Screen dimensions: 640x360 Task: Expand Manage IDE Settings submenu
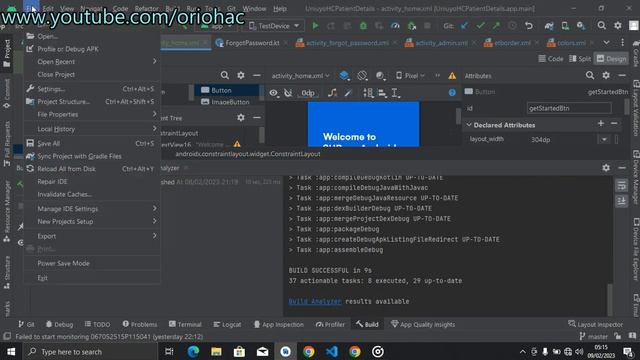point(92,209)
